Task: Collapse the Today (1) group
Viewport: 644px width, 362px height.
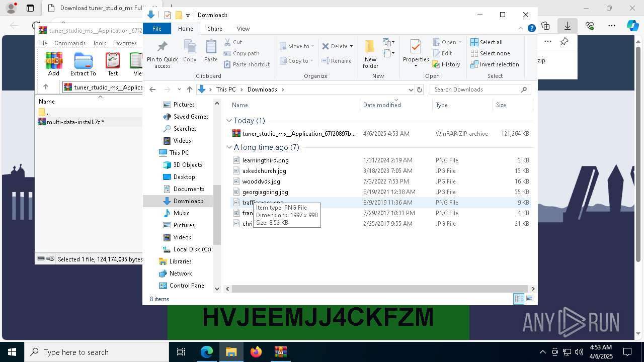Action: pos(229,121)
